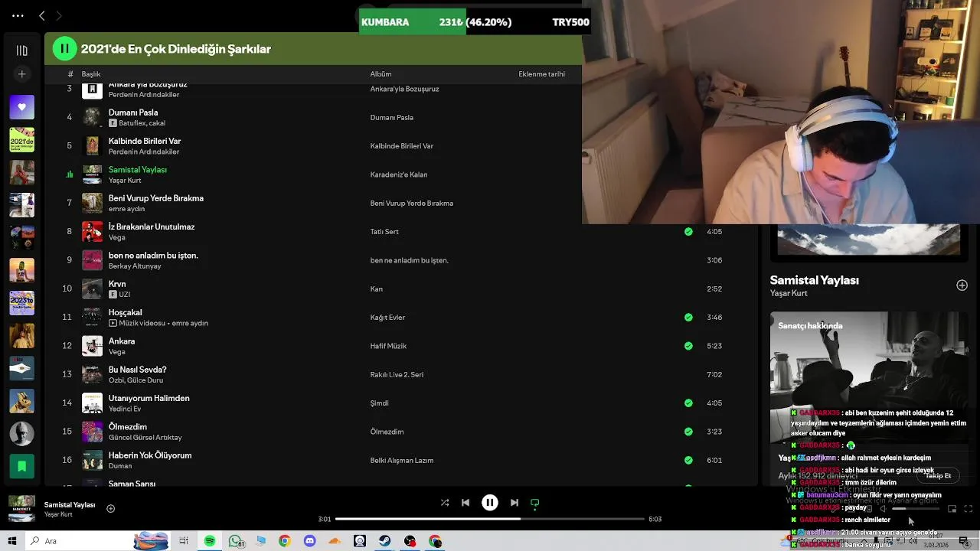
Task: Adjust the volume slider
Action: (x=916, y=509)
